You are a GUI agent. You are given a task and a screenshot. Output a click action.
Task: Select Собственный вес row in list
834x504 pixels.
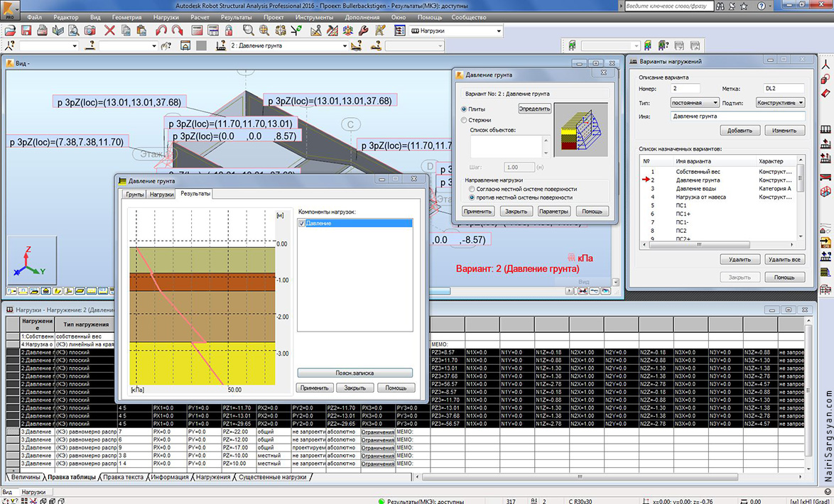coord(718,172)
